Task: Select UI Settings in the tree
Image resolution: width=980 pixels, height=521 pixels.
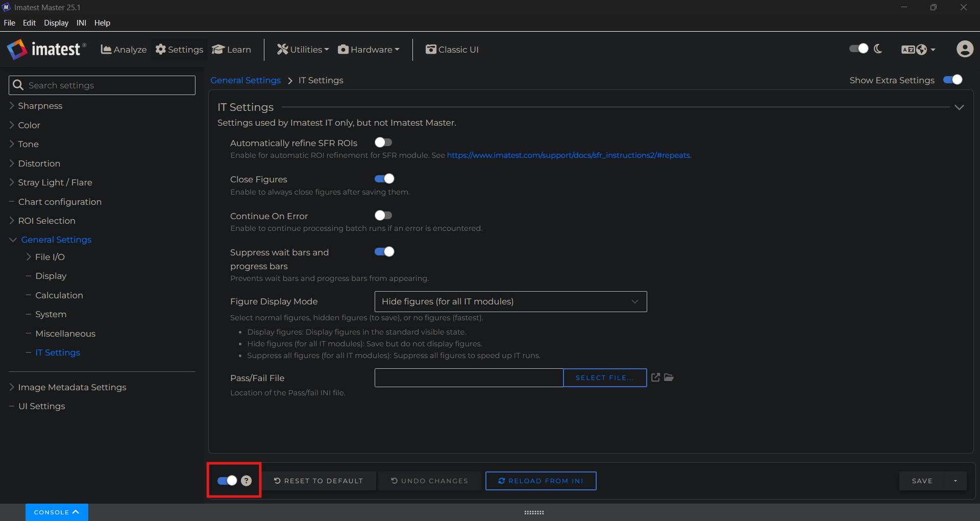Action: (41, 406)
